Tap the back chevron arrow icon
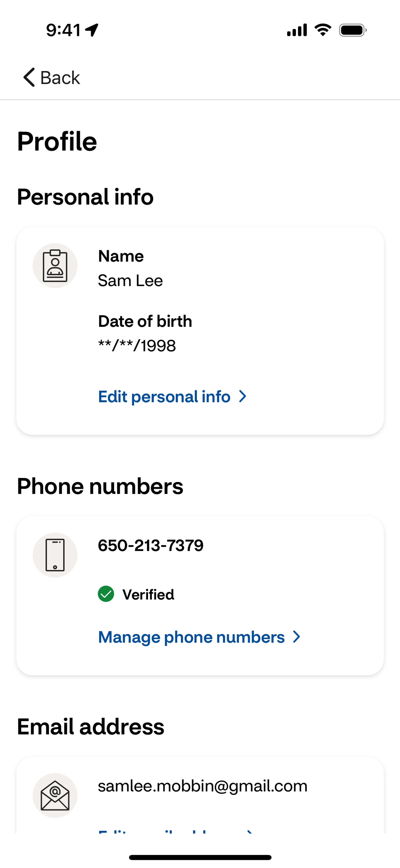The height and width of the screenshot is (868, 400). [x=29, y=77]
